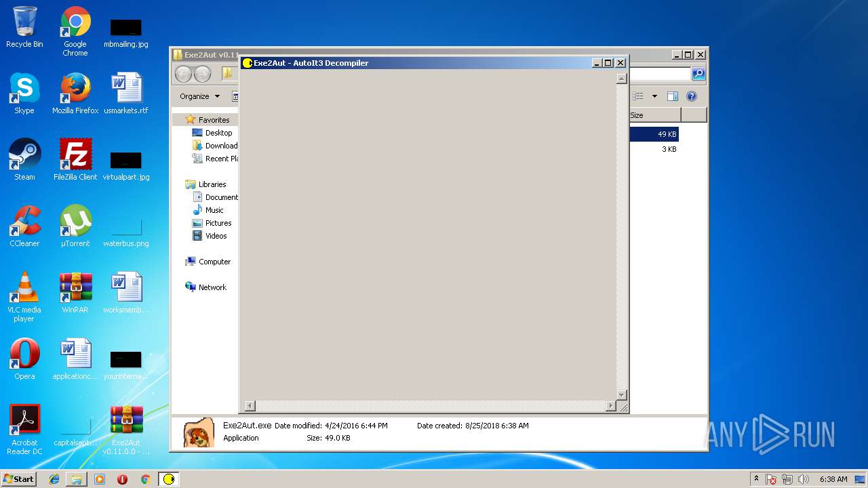868x488 pixels.
Task: Select Libraries in the navigation pane
Action: tap(206, 184)
